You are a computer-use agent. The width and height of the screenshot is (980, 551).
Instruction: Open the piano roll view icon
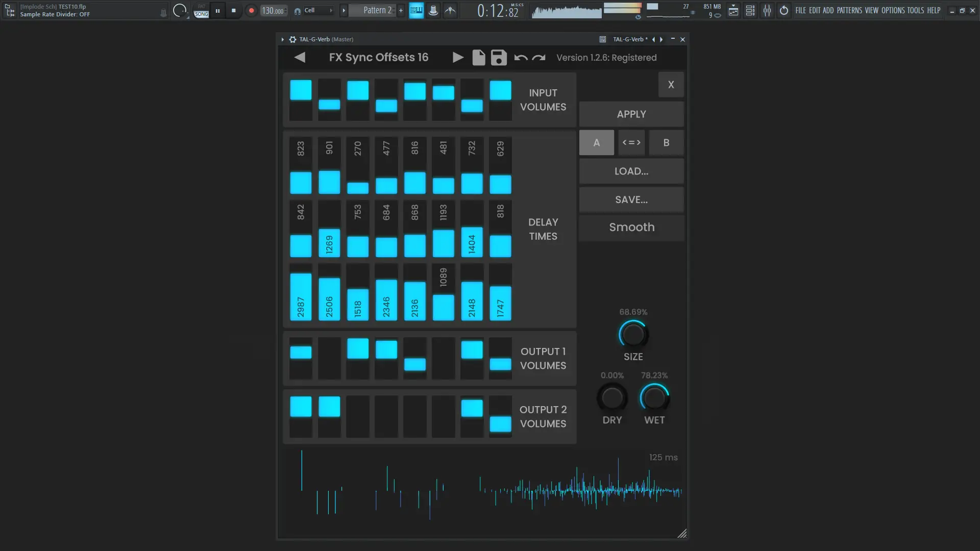tap(416, 10)
